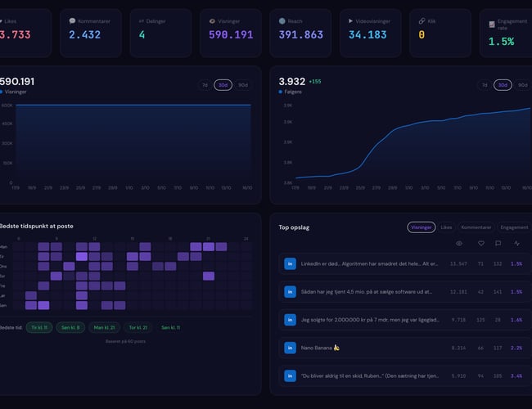Screen dimensions: 532x409
Task: Click the comment column icon in Top opslag
Action: [x=498, y=244]
